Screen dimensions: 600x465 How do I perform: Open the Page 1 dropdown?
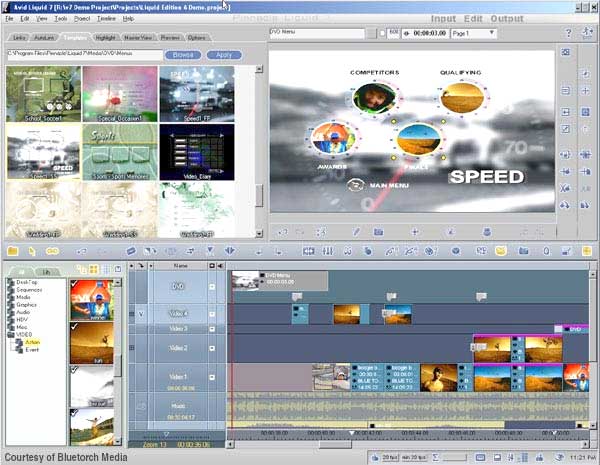[x=473, y=34]
